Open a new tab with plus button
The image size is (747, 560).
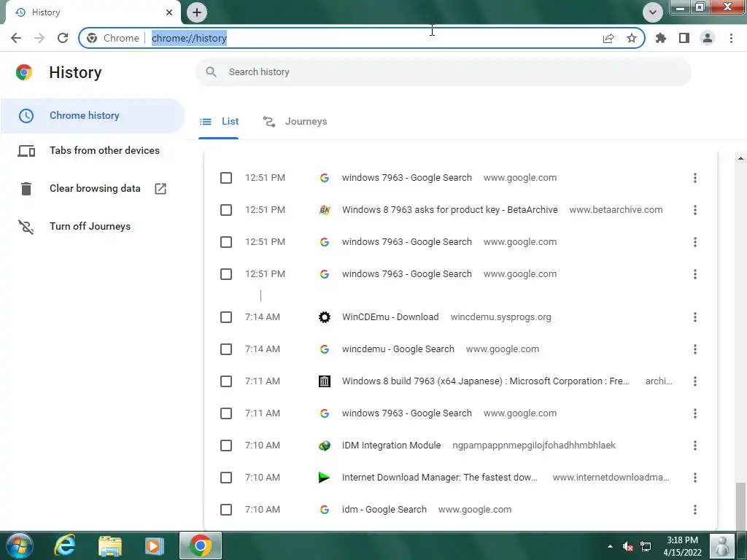pyautogui.click(x=197, y=12)
